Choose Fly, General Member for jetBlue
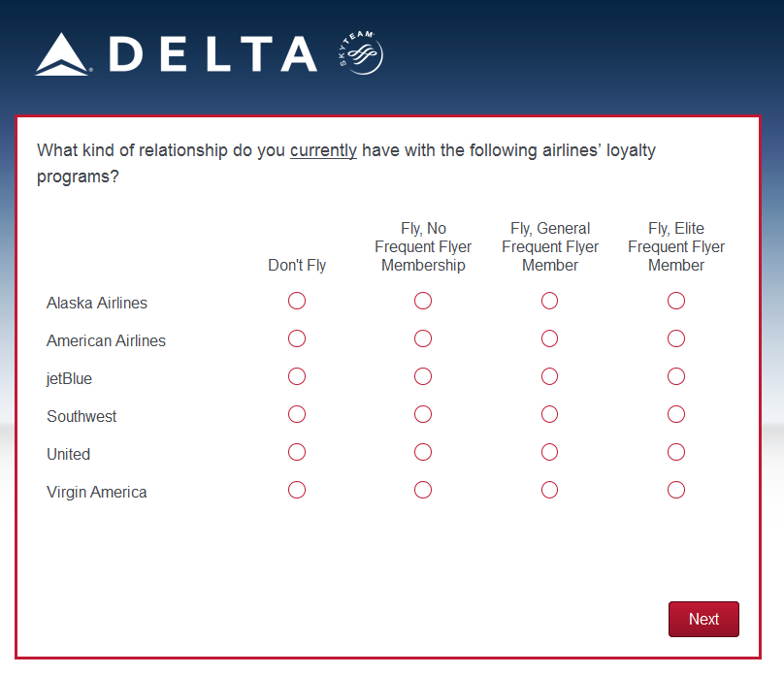Image resolution: width=784 pixels, height=675 pixels. tap(549, 376)
